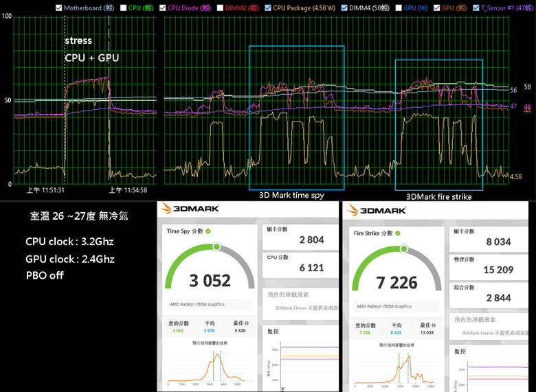The height and width of the screenshot is (392, 536).
Task: Click the Fire Strike best score 13 035
Action: [427, 332]
